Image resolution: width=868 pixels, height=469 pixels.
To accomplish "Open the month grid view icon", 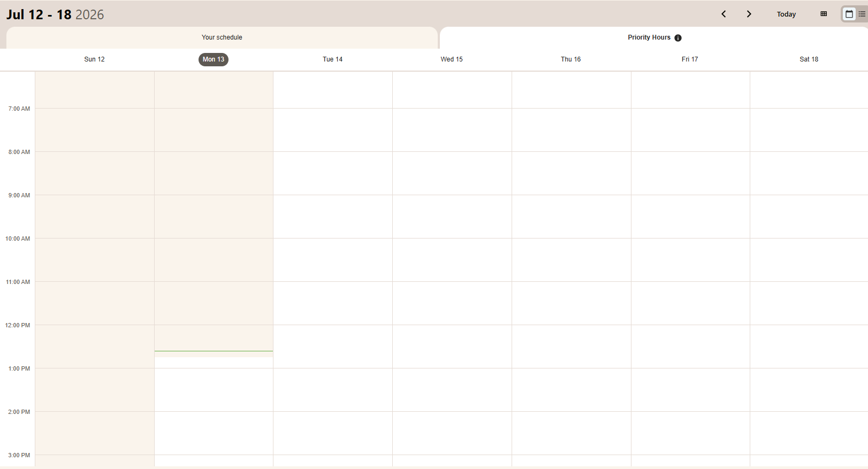I will (x=824, y=14).
